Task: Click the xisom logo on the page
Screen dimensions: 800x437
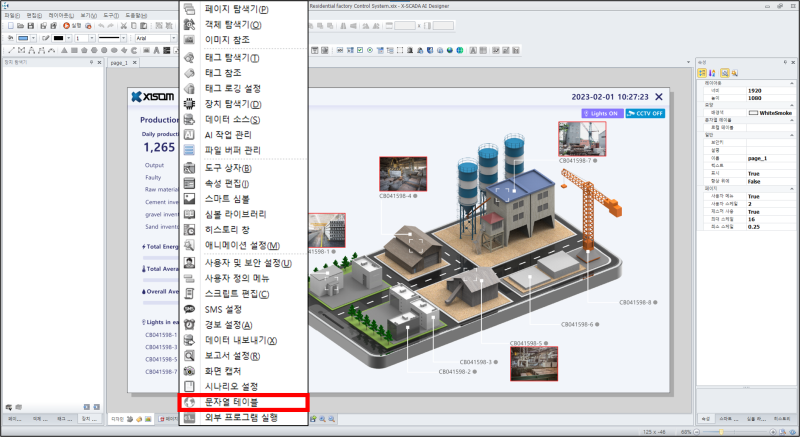Action: (x=153, y=96)
